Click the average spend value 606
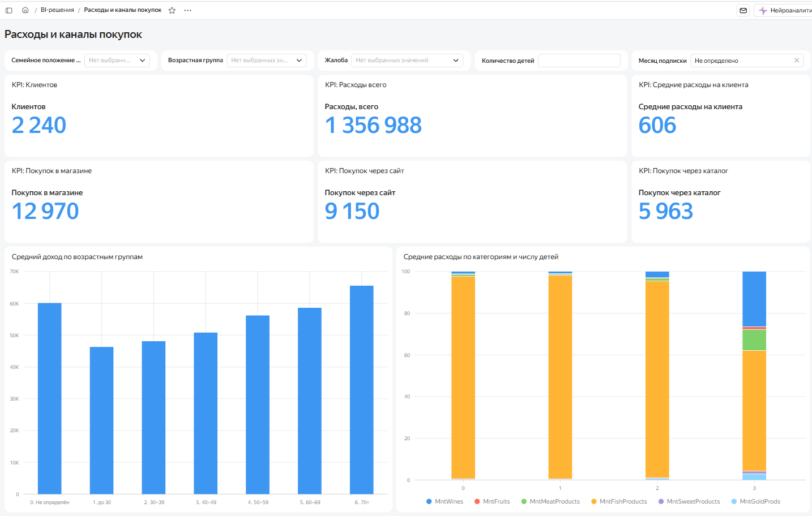The width and height of the screenshot is (812, 516). tap(657, 125)
